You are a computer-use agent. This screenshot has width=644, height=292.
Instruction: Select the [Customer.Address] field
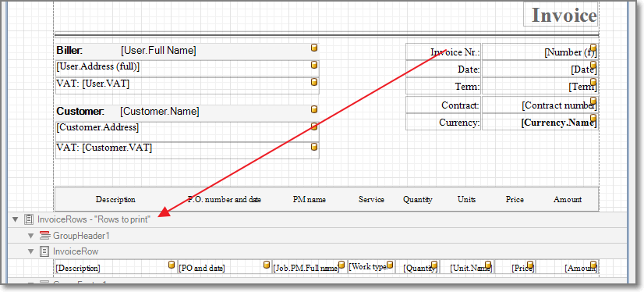(x=187, y=132)
